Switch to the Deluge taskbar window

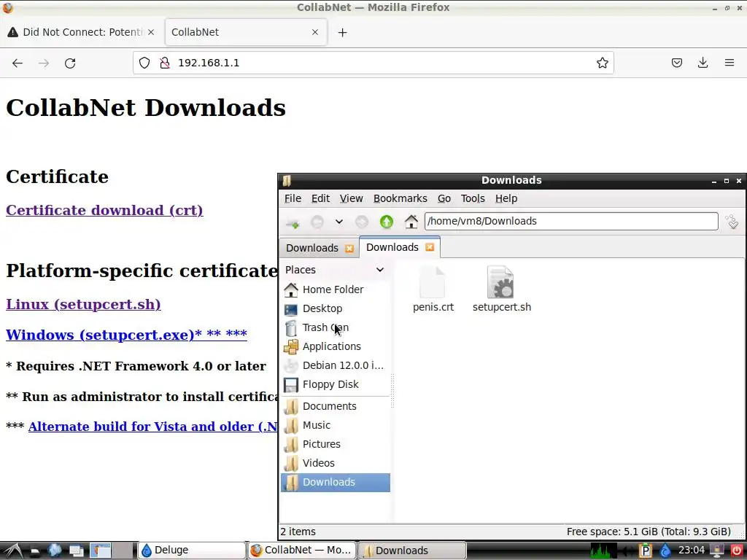pos(192,551)
